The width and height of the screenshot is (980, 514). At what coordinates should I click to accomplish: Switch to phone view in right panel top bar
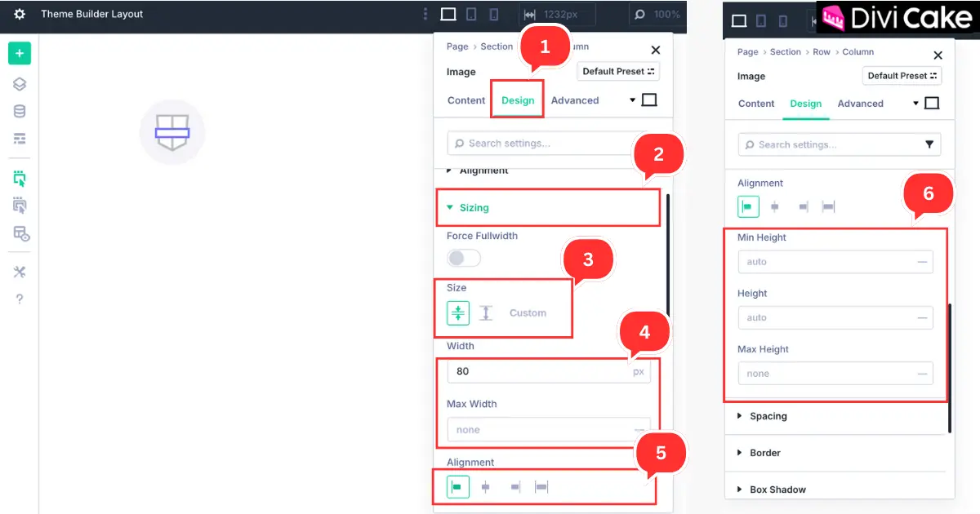click(x=784, y=20)
